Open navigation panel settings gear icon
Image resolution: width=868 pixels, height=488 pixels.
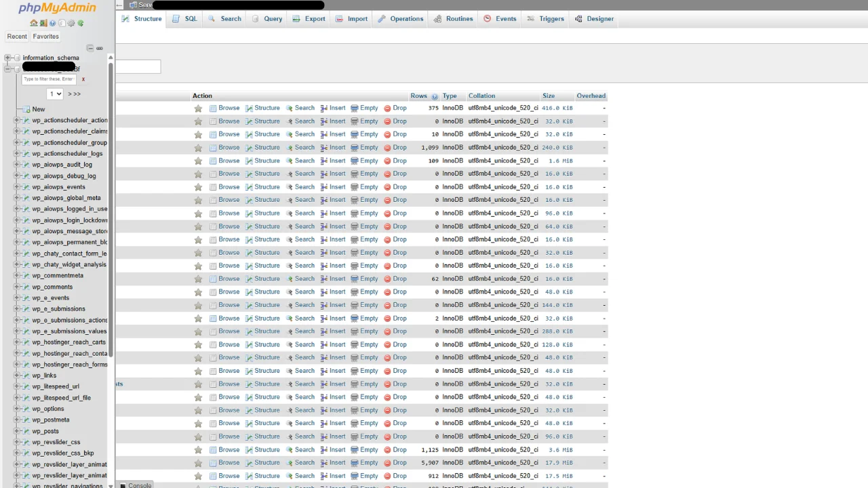(x=71, y=23)
